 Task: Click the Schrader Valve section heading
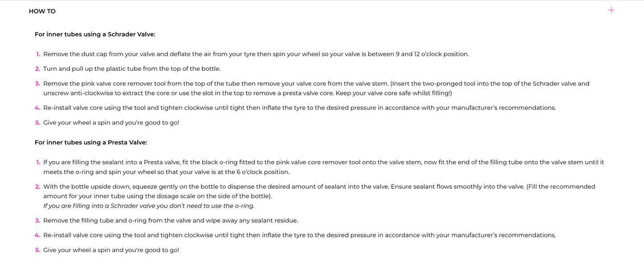point(94,34)
